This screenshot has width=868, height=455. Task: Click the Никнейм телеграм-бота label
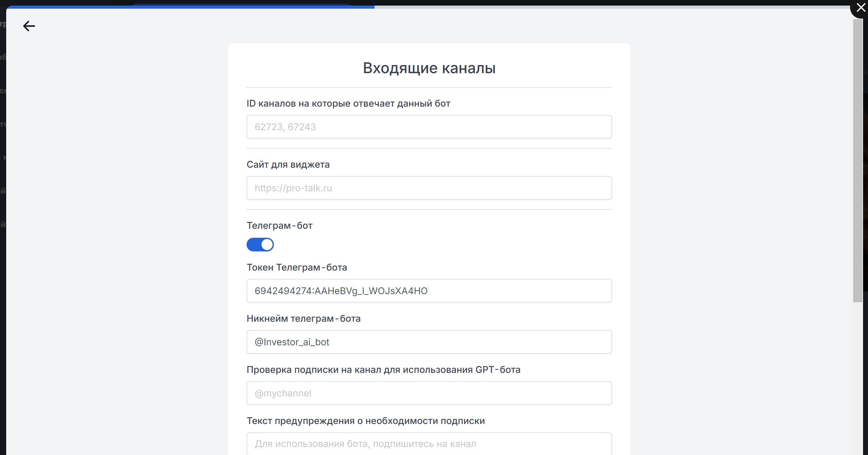click(x=303, y=319)
